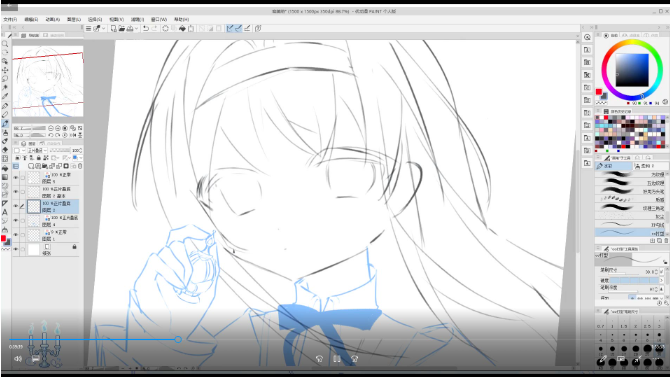Toggle visibility of the highlighted selected layer
This screenshot has width=670, height=377.
[16, 206]
